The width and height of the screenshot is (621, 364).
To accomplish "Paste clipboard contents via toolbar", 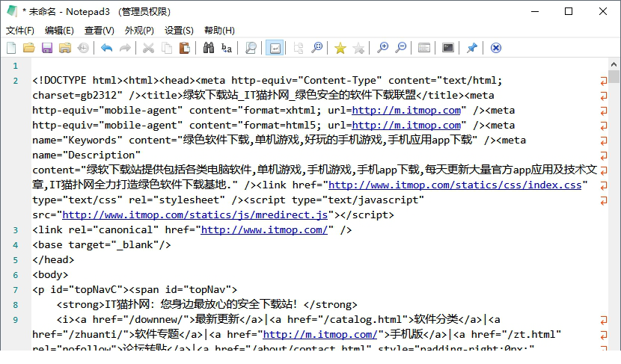I will coord(185,48).
